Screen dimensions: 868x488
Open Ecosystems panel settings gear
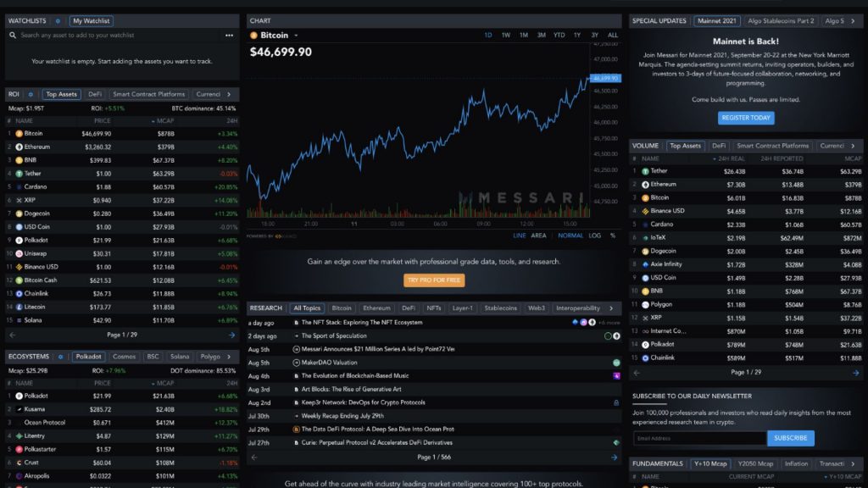tap(60, 357)
